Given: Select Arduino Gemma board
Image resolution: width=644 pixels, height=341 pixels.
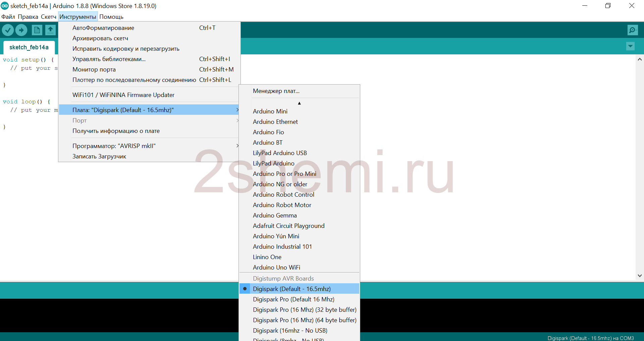Looking at the screenshot, I should pyautogui.click(x=299, y=215).
